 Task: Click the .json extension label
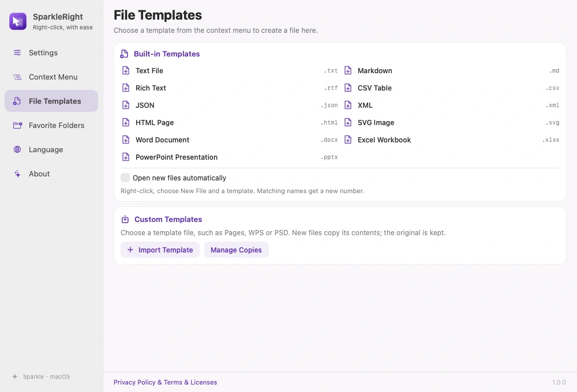coord(329,105)
